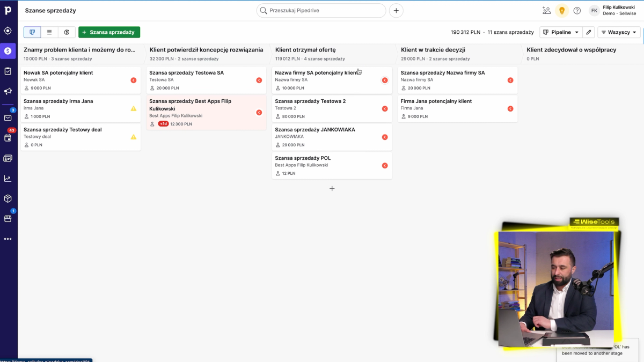Open Projects clipboard icon in sidebar
This screenshot has width=644, height=362.
click(8, 71)
